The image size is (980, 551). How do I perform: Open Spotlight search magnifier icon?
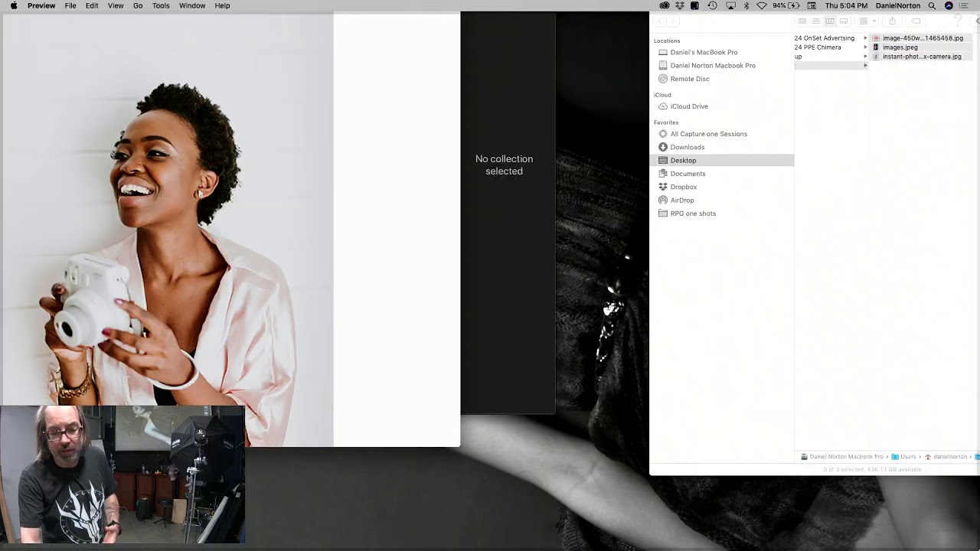[932, 5]
